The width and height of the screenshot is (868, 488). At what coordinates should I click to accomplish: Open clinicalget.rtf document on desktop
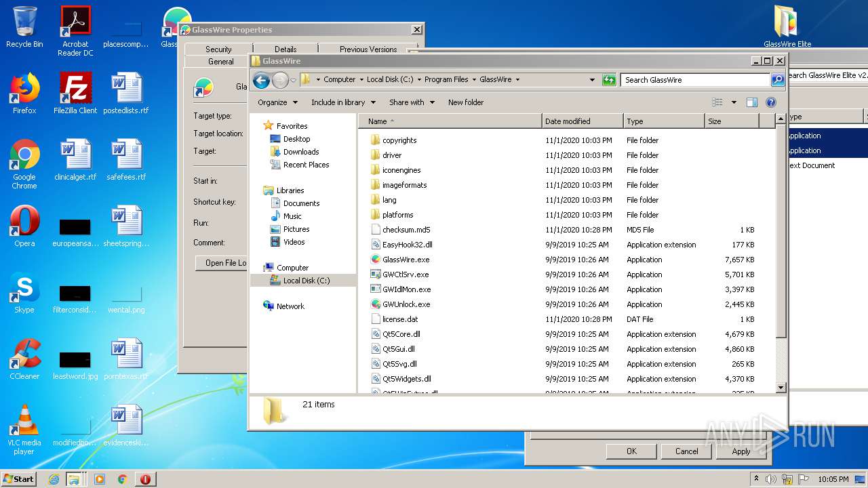(75, 160)
